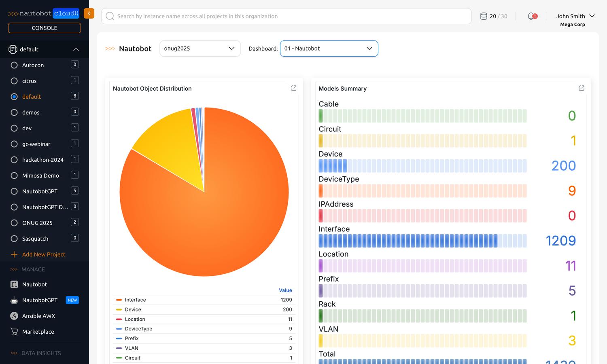Open the notifications bell icon

point(532,16)
